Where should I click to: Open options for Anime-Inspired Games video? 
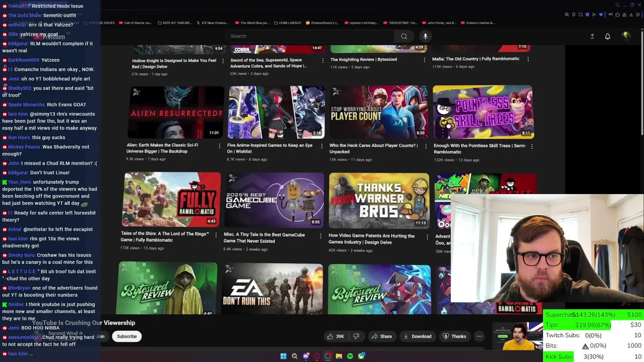[x=322, y=146]
